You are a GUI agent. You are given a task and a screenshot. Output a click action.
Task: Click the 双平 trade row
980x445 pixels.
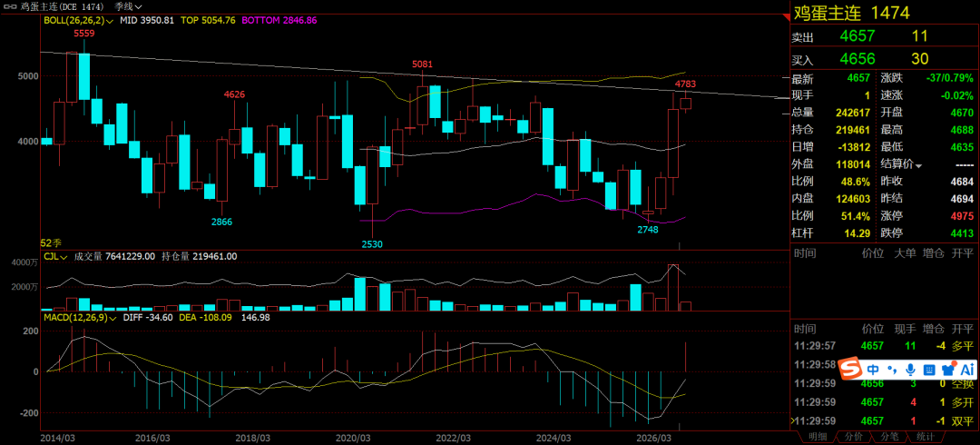coord(885,421)
